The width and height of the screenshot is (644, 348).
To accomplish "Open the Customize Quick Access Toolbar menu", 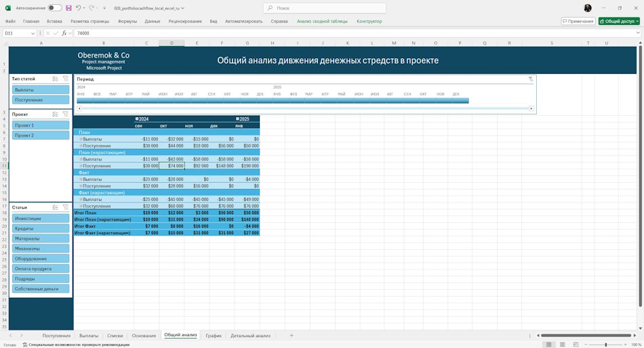I will (104, 8).
